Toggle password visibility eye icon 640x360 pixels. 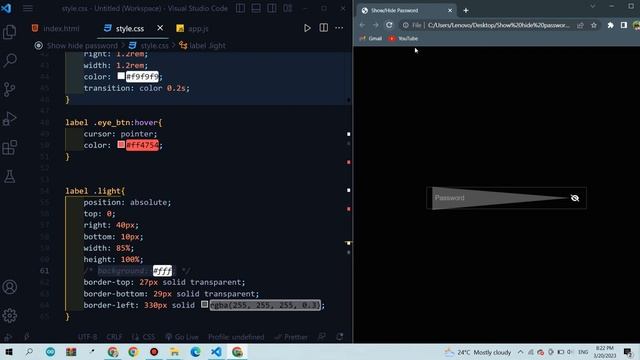[575, 198]
